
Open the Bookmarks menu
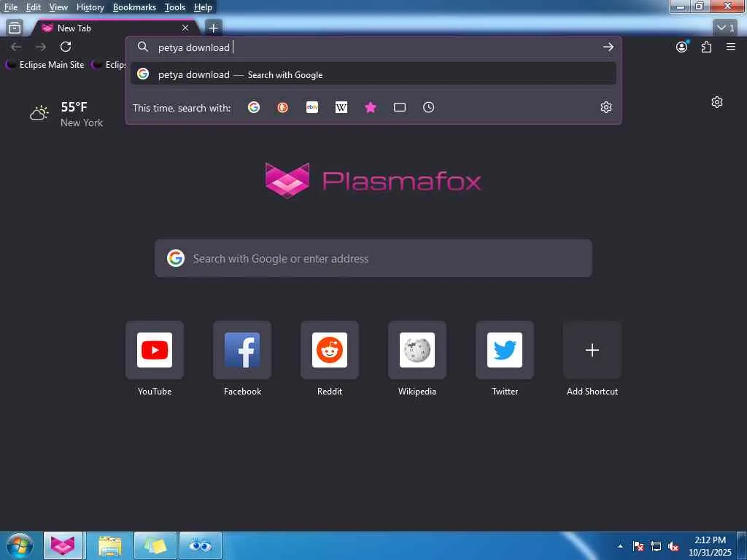coord(134,7)
